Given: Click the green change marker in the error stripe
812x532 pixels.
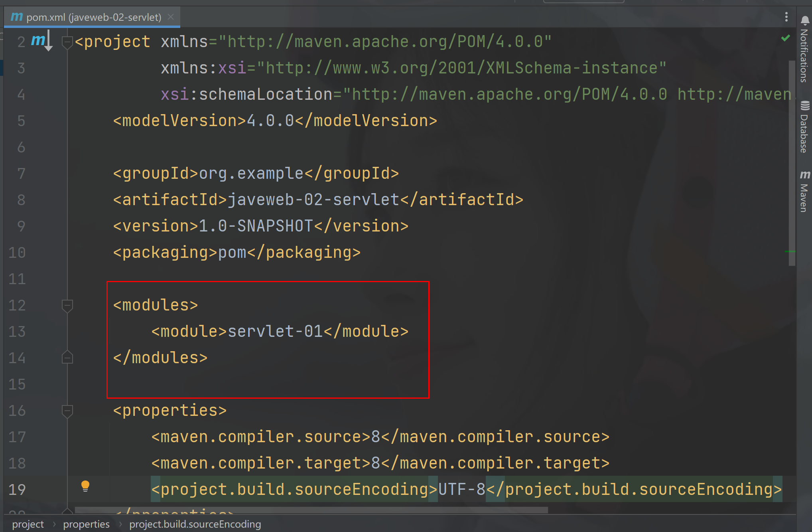Looking at the screenshot, I should pyautogui.click(x=790, y=251).
